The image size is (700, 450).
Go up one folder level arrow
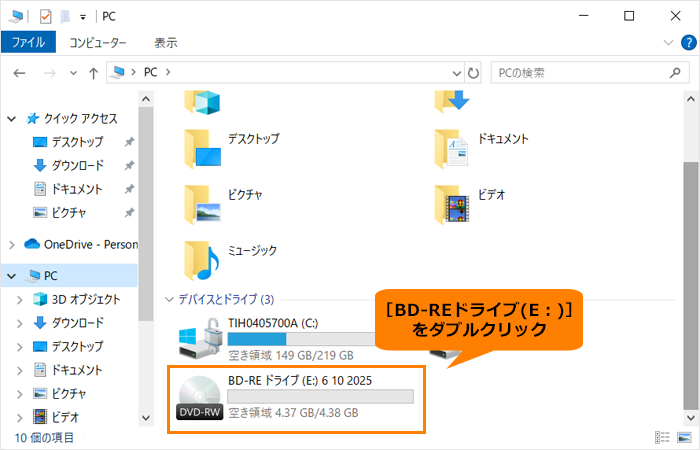[x=93, y=73]
